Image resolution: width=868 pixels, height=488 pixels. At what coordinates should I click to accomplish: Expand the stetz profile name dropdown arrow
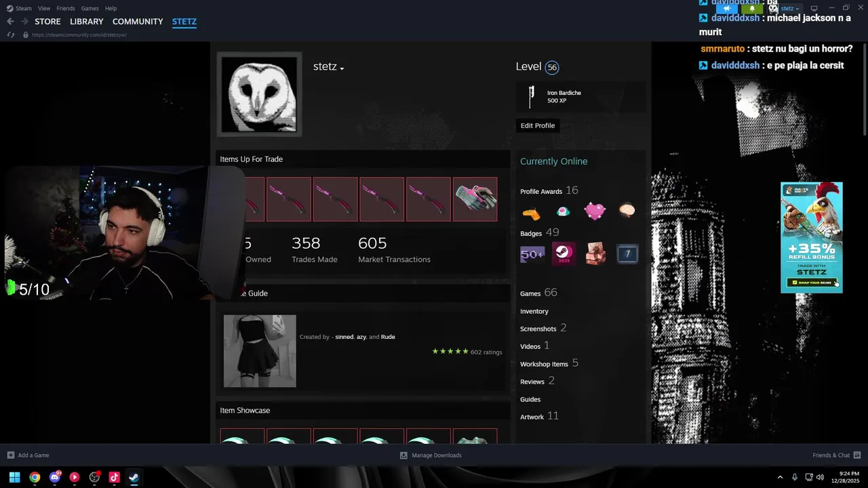pyautogui.click(x=342, y=68)
